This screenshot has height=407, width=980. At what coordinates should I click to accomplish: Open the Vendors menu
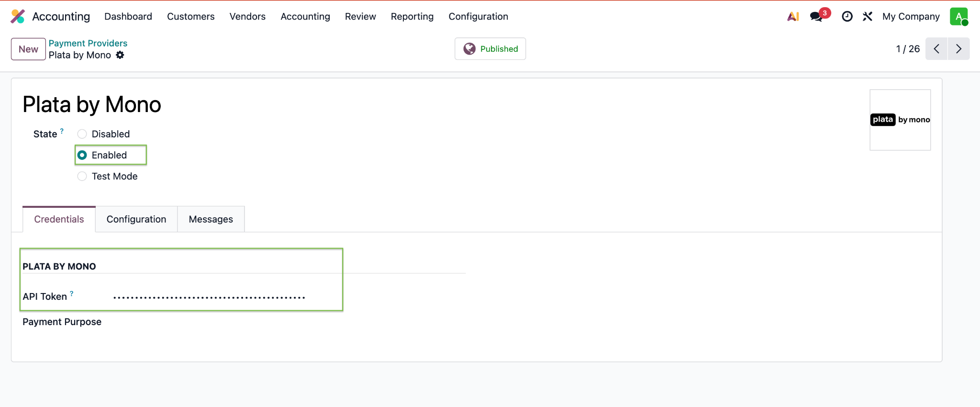click(x=247, y=16)
